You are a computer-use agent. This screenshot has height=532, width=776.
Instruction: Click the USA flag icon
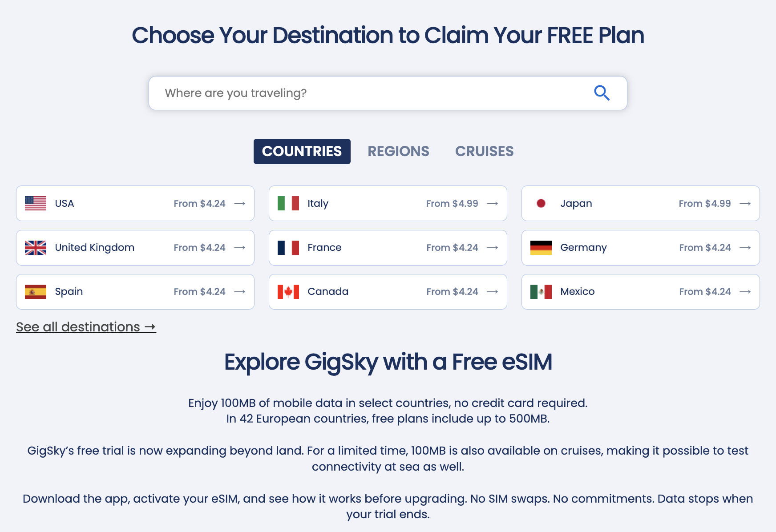tap(36, 203)
